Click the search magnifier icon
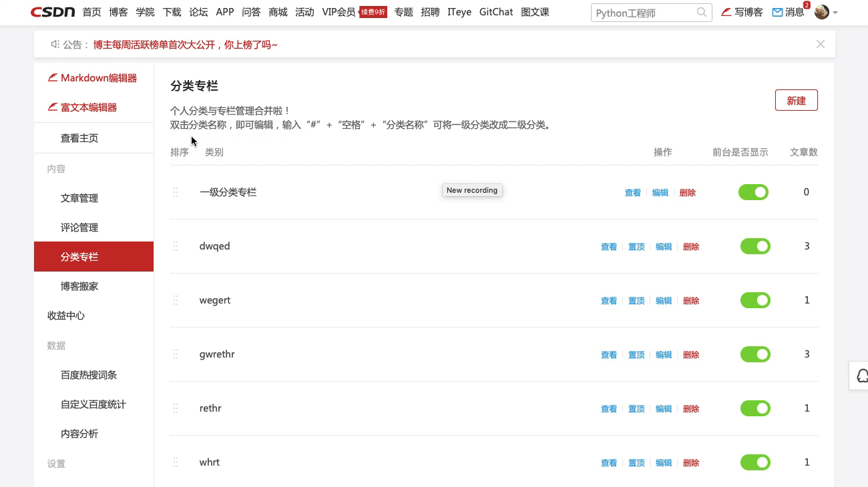Viewport: 868px width, 487px height. coord(702,12)
